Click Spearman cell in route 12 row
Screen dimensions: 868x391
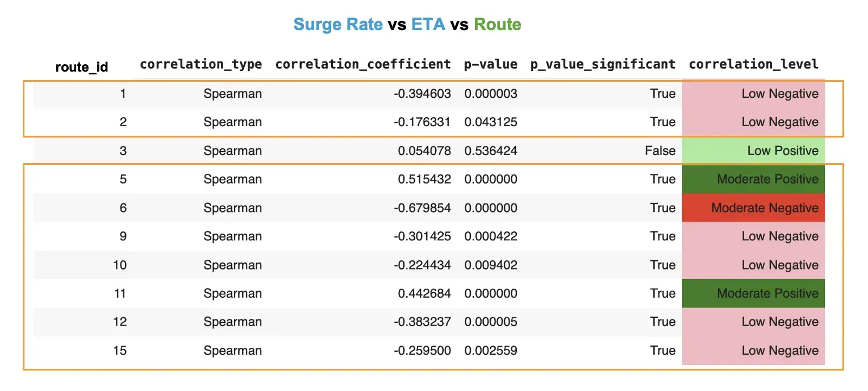pyautogui.click(x=233, y=322)
